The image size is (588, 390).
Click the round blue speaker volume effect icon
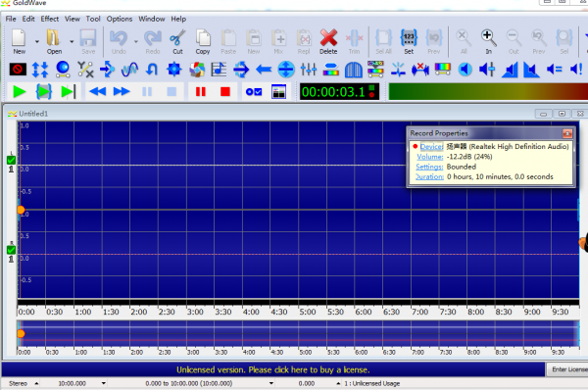point(465,70)
